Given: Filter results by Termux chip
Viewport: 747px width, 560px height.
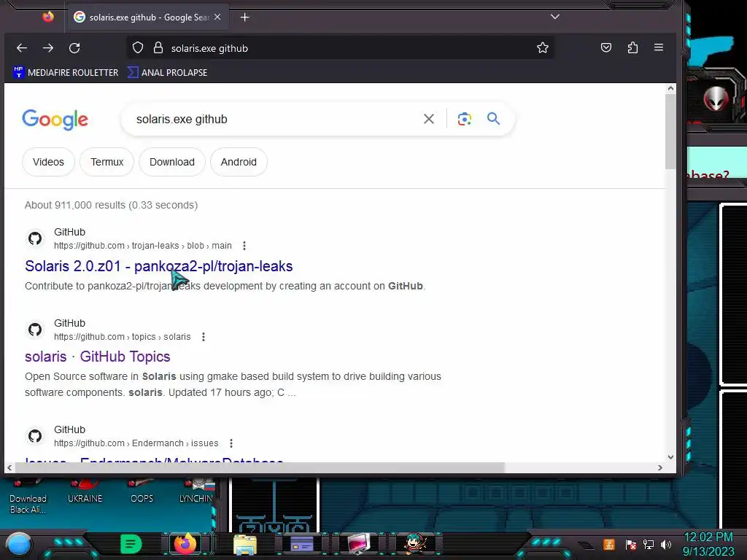Looking at the screenshot, I should (107, 162).
